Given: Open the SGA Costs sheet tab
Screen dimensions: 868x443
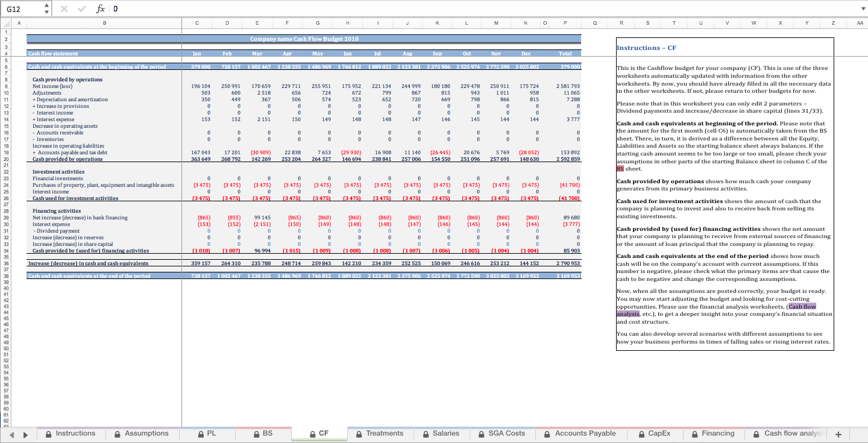Looking at the screenshot, I should (502, 433).
